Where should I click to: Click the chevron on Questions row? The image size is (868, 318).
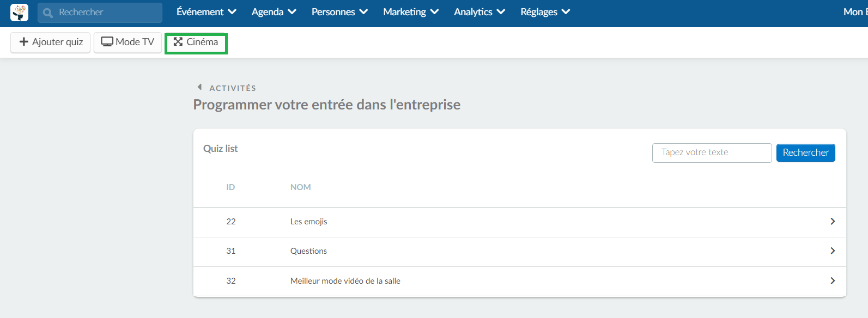point(833,251)
